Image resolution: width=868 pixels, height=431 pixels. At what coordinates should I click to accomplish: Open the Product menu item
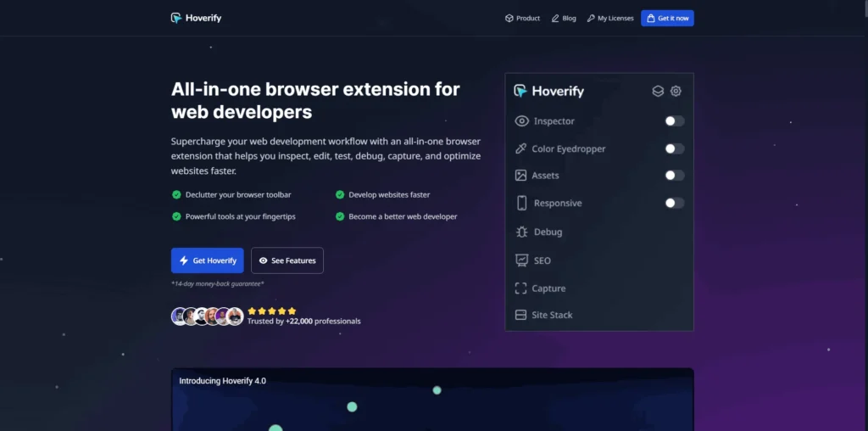tap(522, 19)
